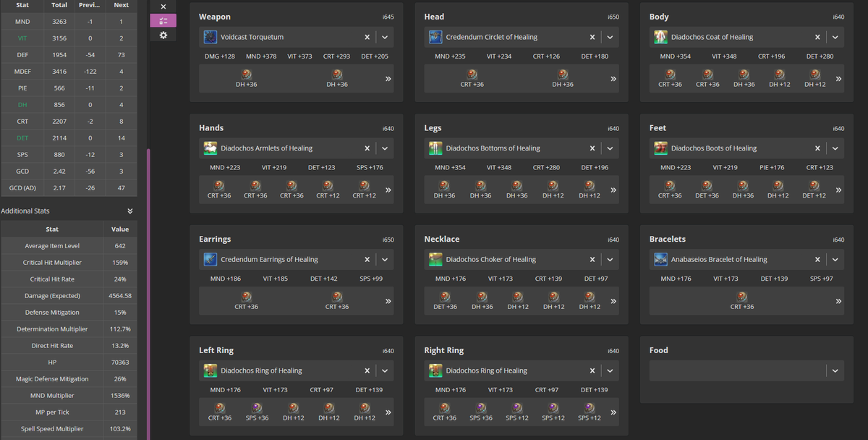Clear the Diadochos Bottoms legs selection
The height and width of the screenshot is (440, 868).
(x=592, y=148)
